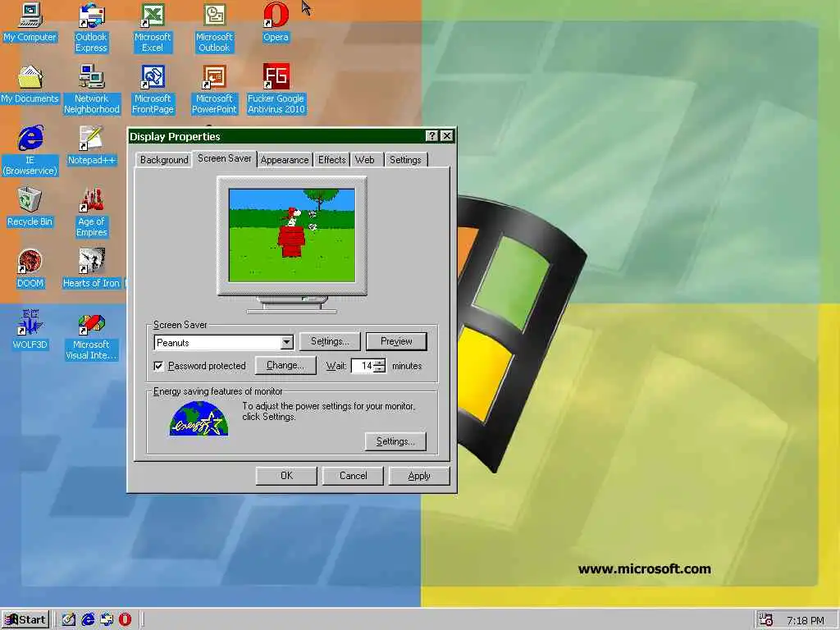The image size is (840, 630).
Task: Open the Screen Saver dropdown list
Action: [x=286, y=342]
